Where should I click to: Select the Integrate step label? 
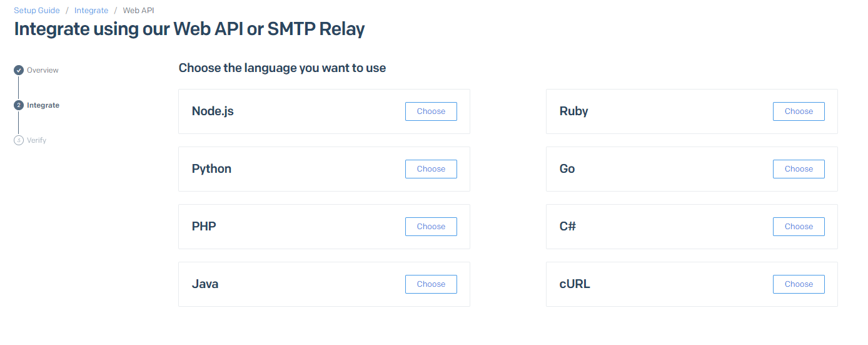[x=43, y=105]
